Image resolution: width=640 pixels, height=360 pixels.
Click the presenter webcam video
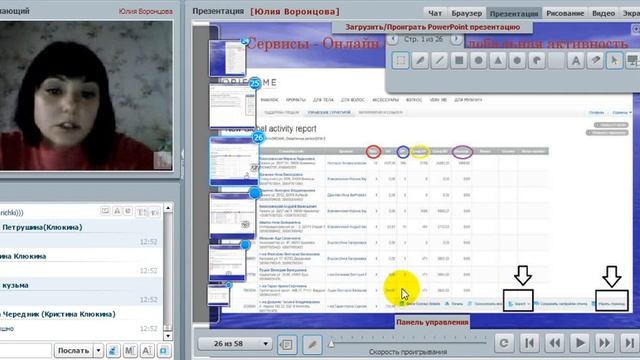[x=86, y=96]
